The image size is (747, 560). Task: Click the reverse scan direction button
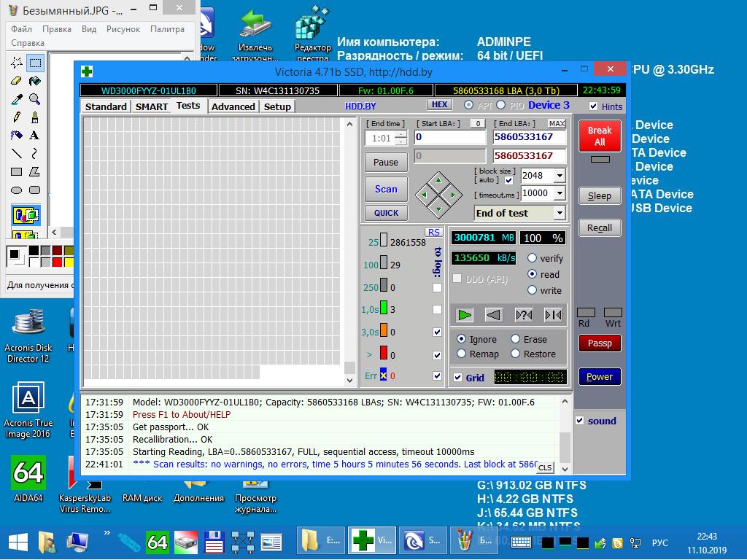(494, 315)
